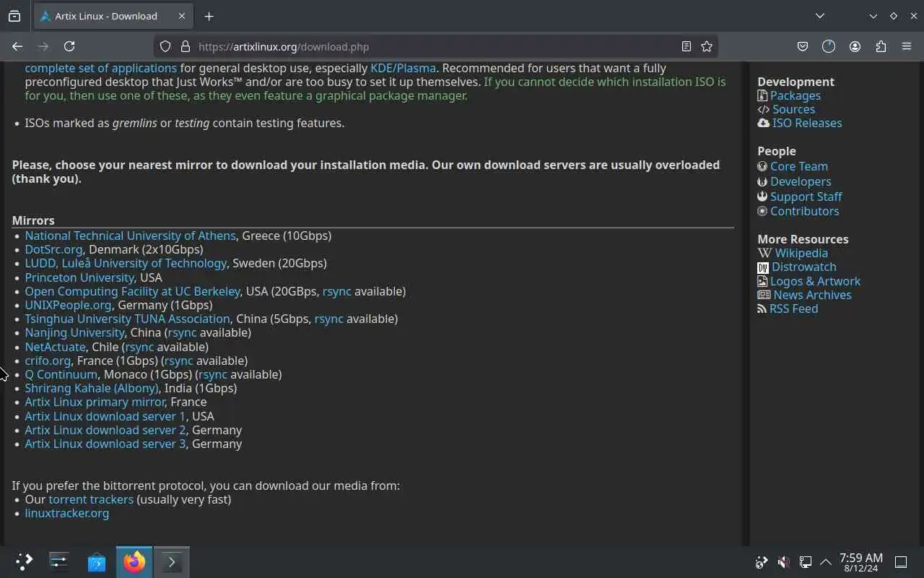
Task: Open the crifo.org France mirror
Action: [x=48, y=361]
